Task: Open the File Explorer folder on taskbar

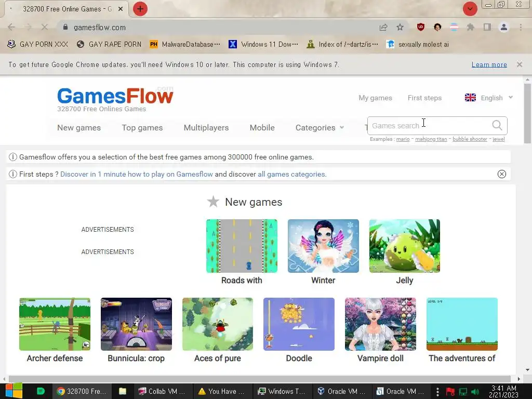Action: point(123,391)
